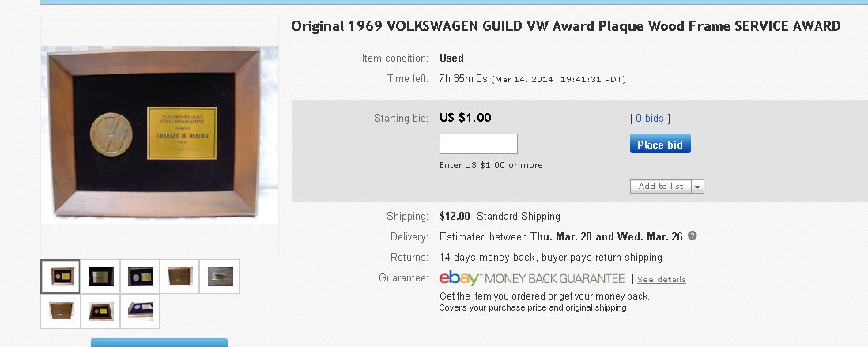View the middle thumbnail in the second row
This screenshot has width=868, height=347.
pyautogui.click(x=100, y=311)
